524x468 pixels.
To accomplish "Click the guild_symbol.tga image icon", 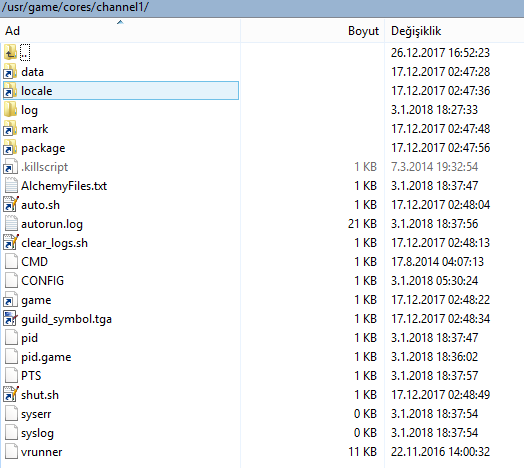I will click(x=10, y=319).
